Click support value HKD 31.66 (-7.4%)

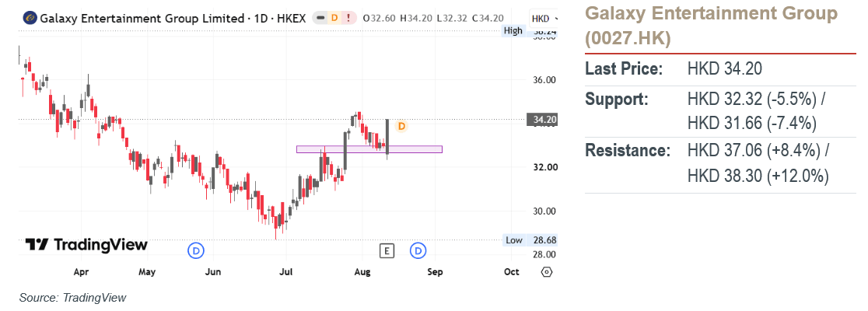pos(752,124)
